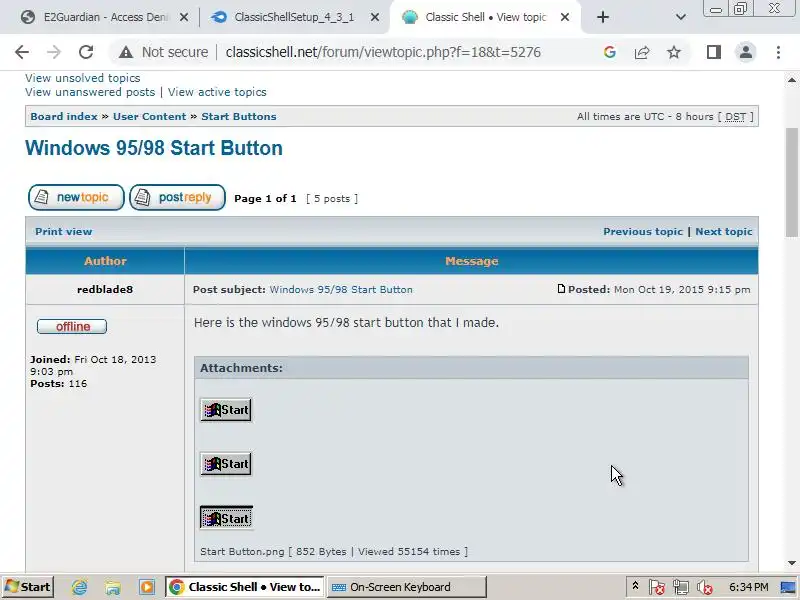Select Classic Shell View topic tab
The width and height of the screenshot is (800, 600).
pos(485,17)
